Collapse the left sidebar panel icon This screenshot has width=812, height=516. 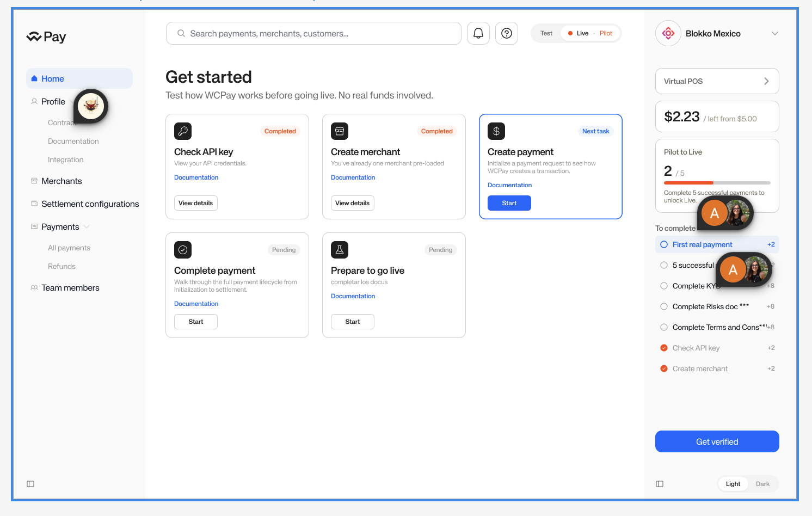point(30,484)
